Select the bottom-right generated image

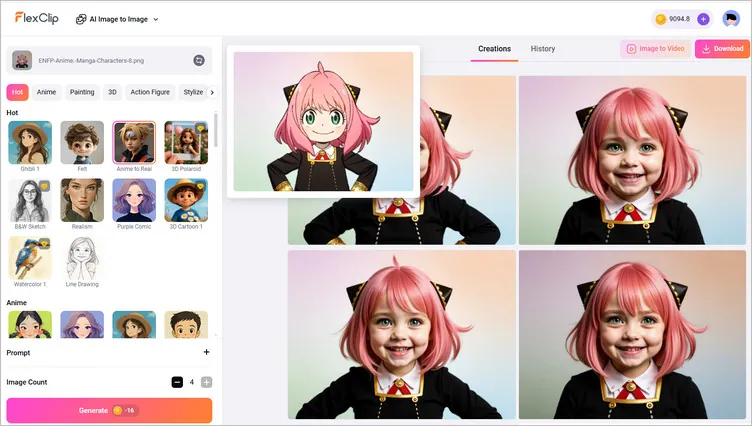click(632, 334)
